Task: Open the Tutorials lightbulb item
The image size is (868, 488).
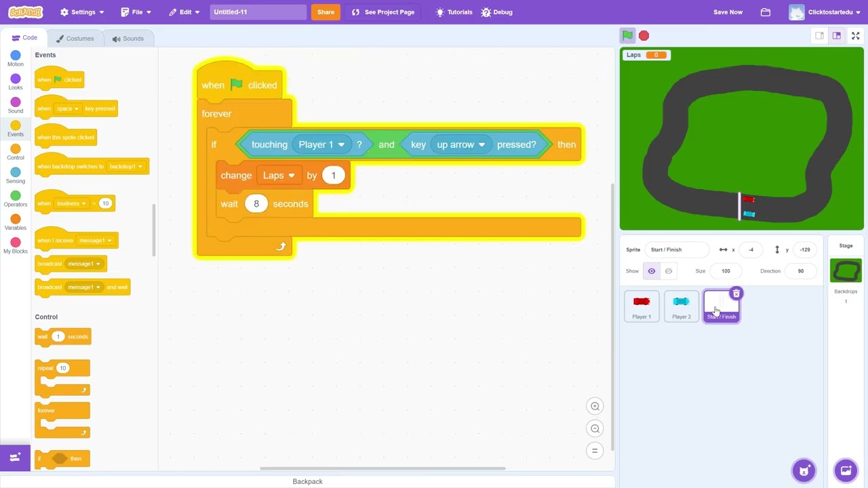Action: coord(454,12)
